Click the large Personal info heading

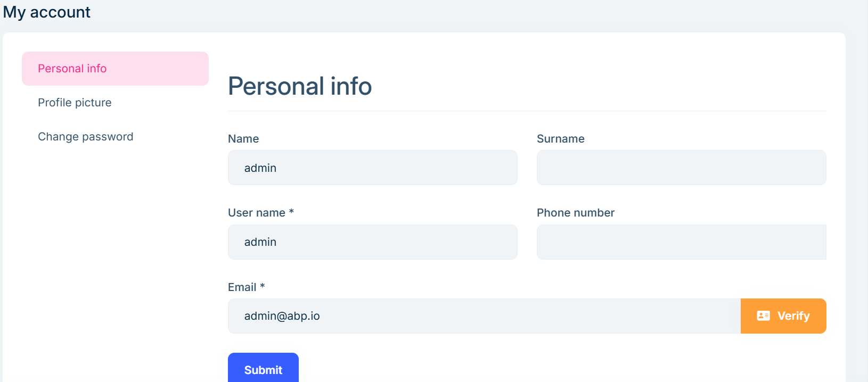(300, 86)
